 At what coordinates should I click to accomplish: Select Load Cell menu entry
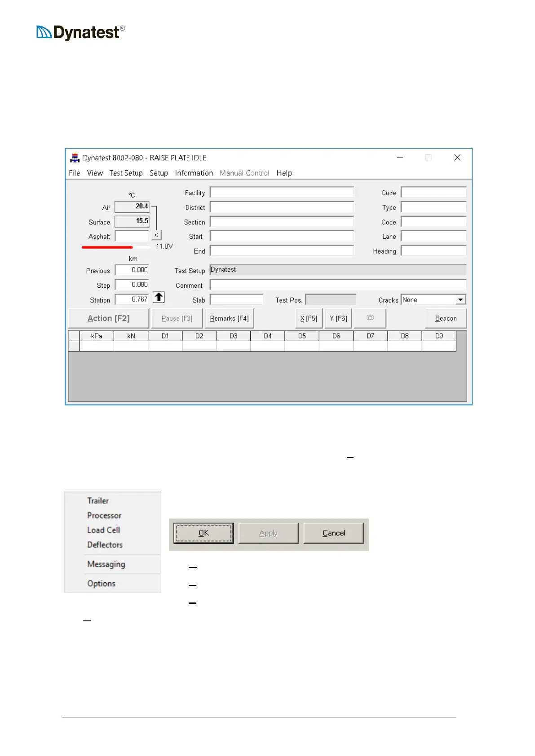coord(103,530)
